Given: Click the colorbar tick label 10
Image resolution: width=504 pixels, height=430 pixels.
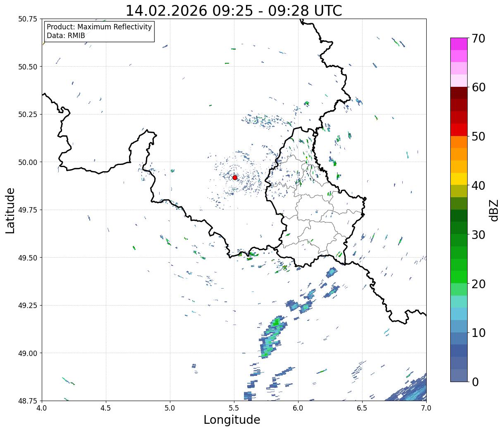Looking at the screenshot, I should (478, 333).
